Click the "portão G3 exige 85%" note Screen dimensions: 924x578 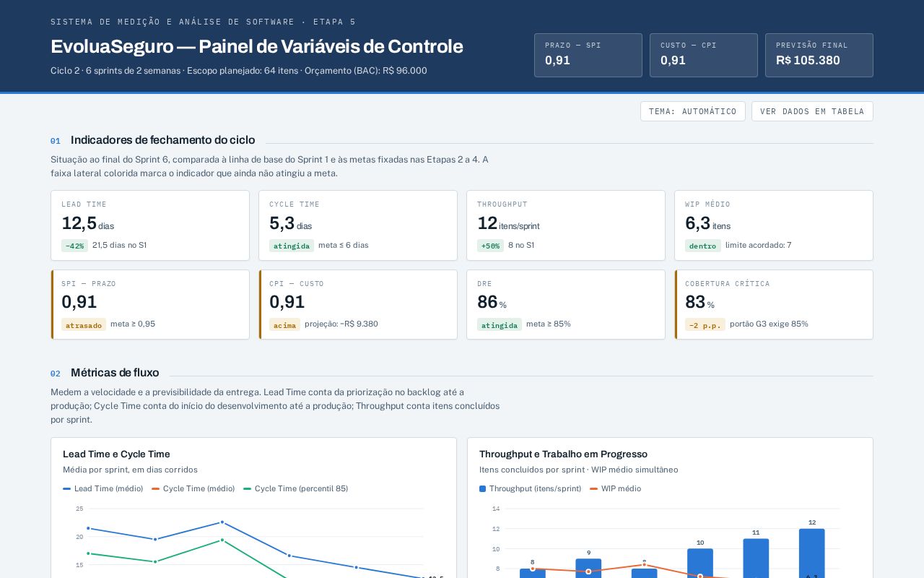coord(769,324)
